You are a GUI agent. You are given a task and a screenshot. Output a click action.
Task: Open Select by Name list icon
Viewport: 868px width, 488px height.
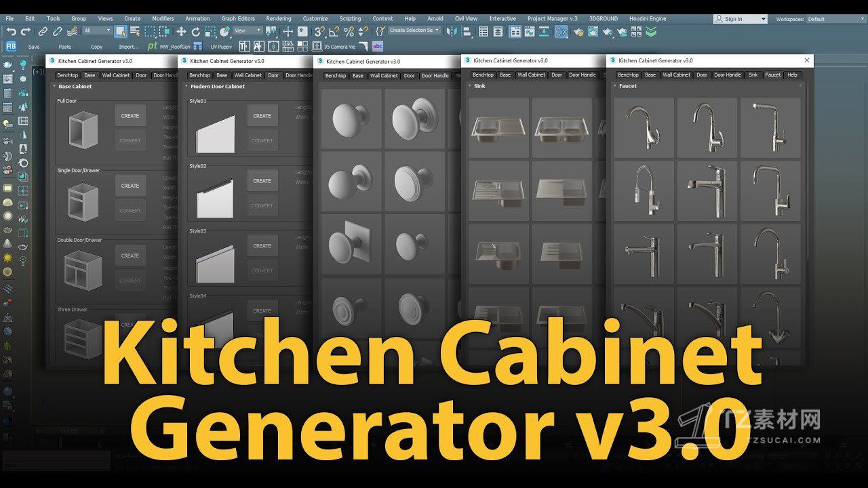135,31
